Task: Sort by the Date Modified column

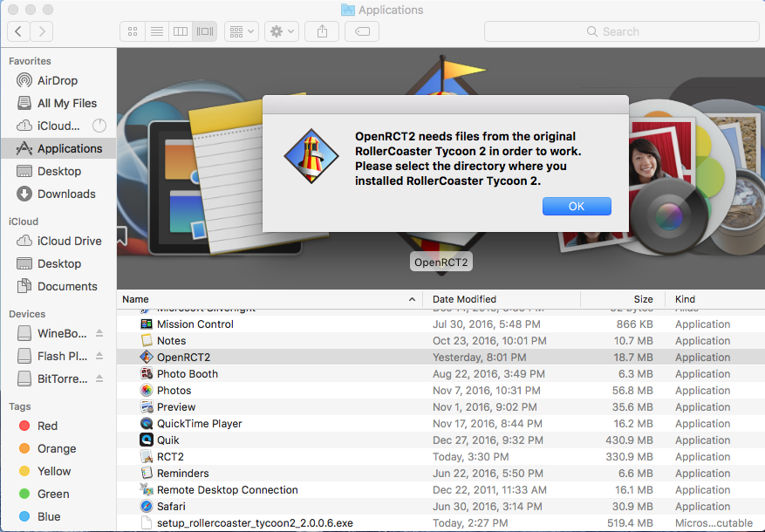Action: click(501, 299)
